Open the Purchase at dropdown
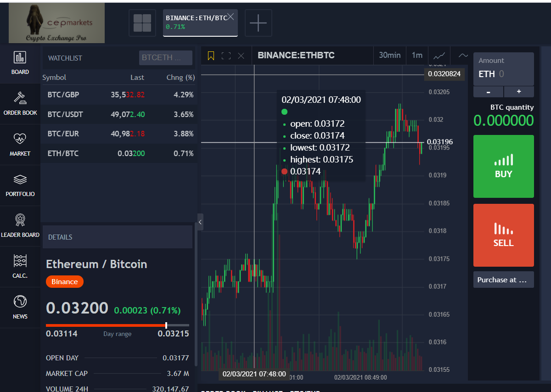 click(x=504, y=280)
